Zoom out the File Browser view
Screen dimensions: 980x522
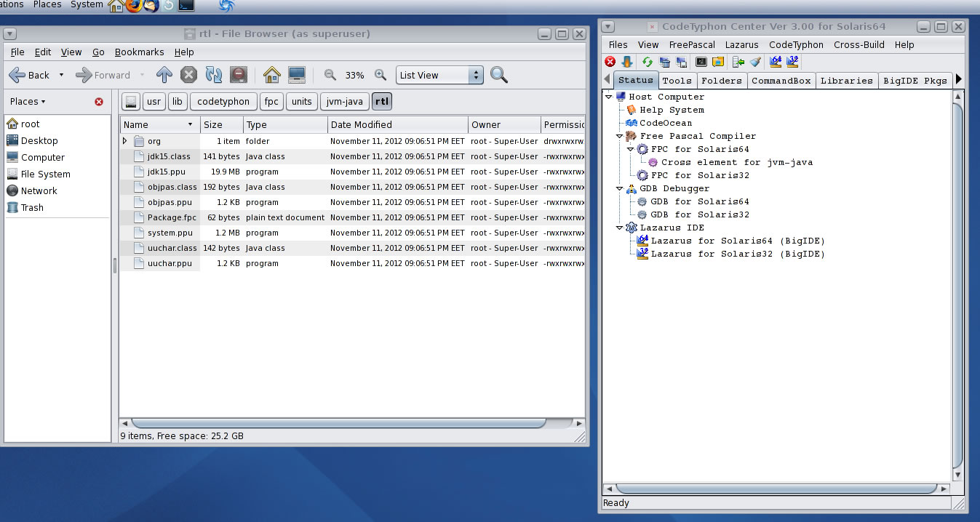pos(330,75)
